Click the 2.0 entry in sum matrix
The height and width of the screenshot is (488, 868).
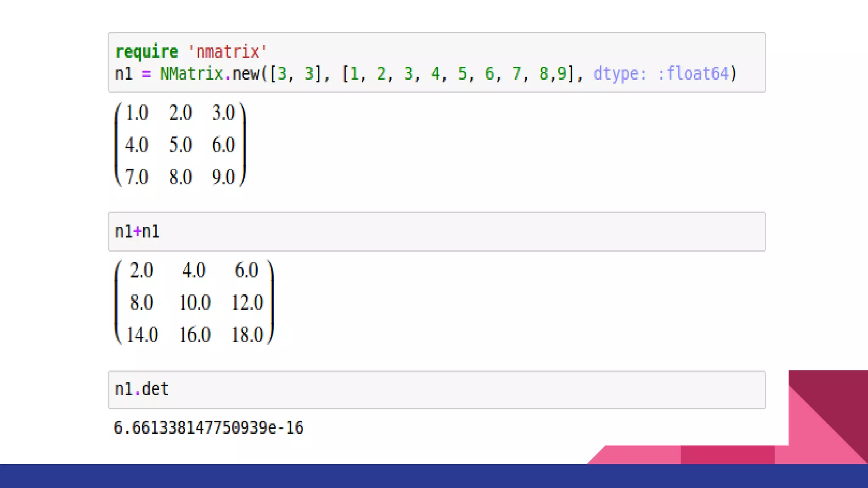coord(141,271)
